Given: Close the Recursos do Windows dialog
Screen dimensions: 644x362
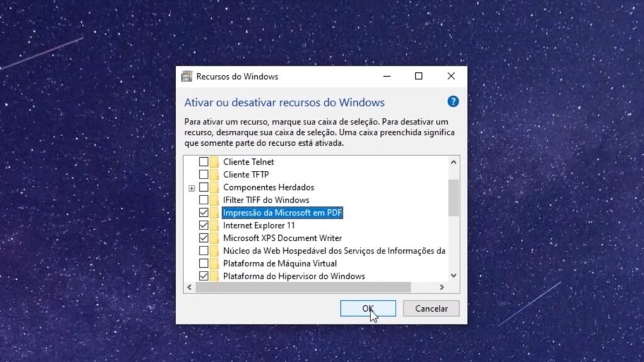Looking at the screenshot, I should pyautogui.click(x=451, y=76).
